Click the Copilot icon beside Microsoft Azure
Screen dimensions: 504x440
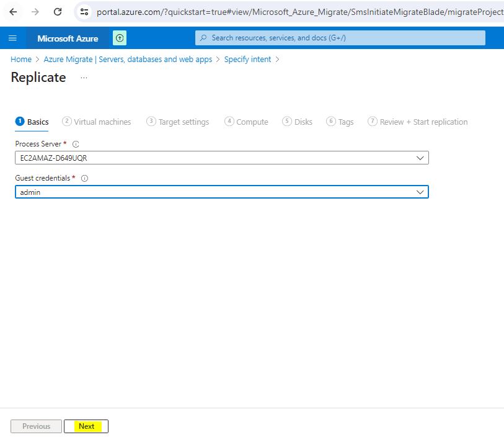click(x=120, y=38)
